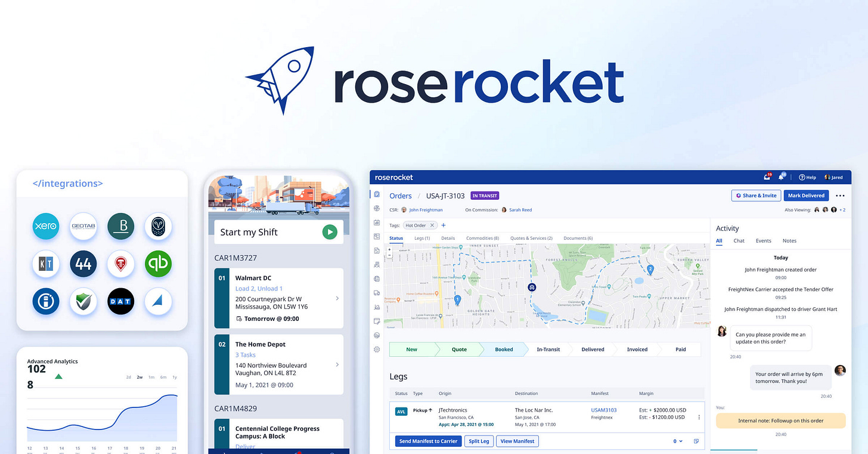Select the QuickBooks integration icon

158,264
